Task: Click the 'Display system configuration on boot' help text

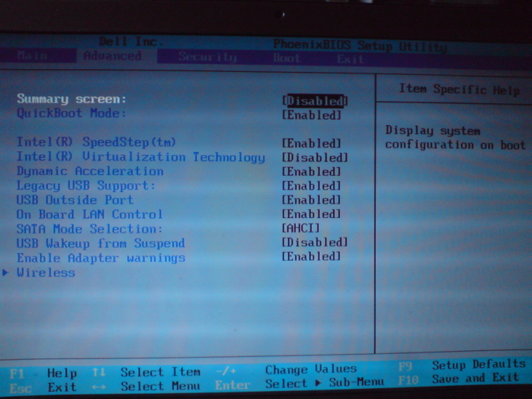Action: tap(456, 138)
